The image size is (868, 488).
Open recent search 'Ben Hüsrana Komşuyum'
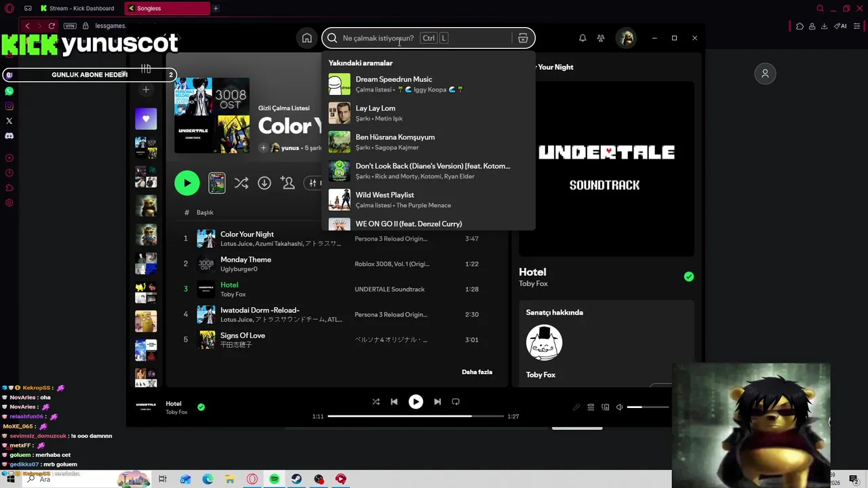click(x=429, y=142)
